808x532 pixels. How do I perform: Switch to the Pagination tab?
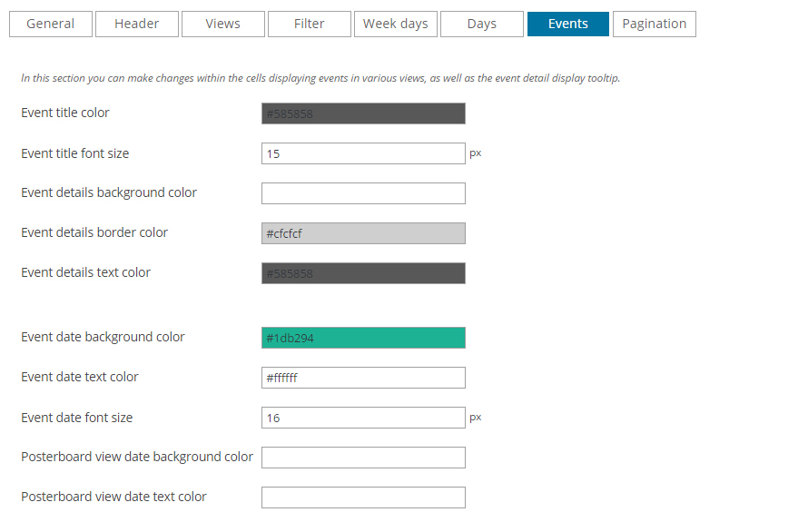coord(654,24)
